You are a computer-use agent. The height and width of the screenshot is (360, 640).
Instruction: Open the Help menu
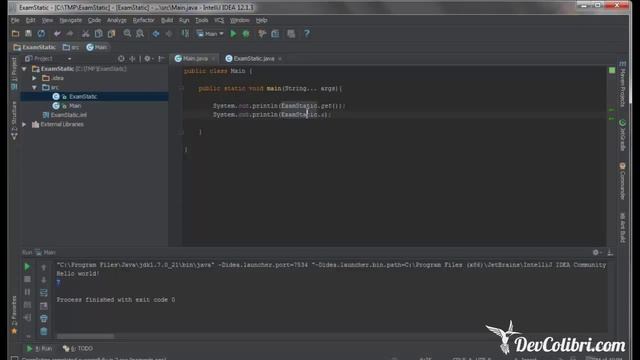click(x=262, y=20)
